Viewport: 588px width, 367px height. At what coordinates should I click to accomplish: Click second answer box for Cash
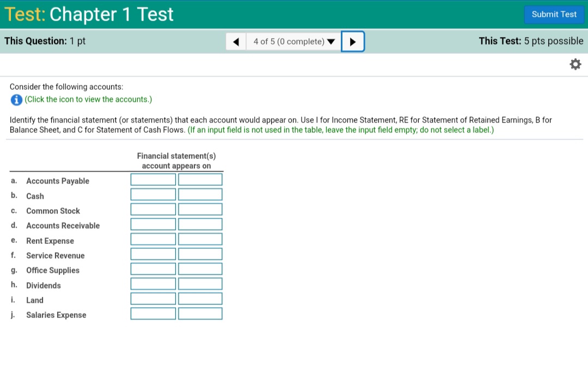tap(200, 194)
